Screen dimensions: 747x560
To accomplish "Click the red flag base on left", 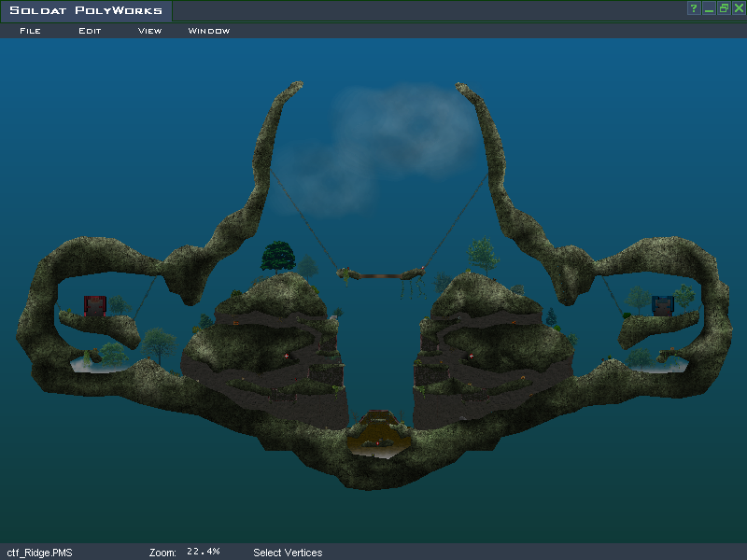I will [95, 305].
